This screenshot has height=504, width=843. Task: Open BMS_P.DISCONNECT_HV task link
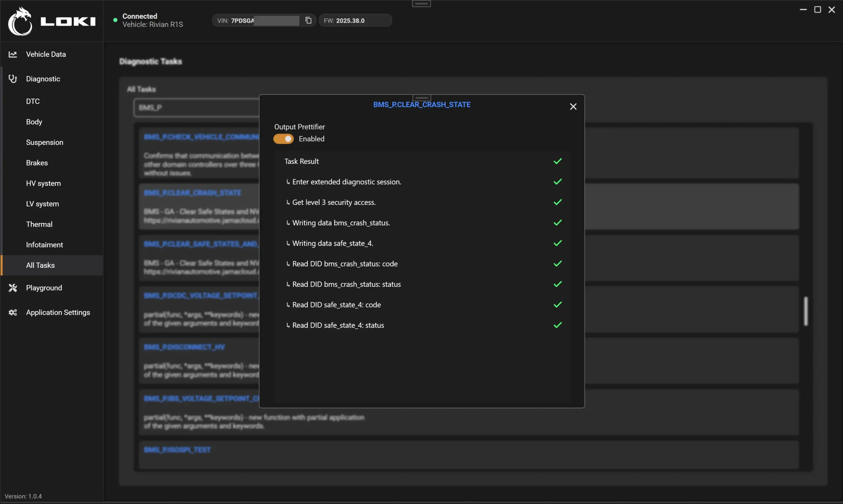pos(184,347)
